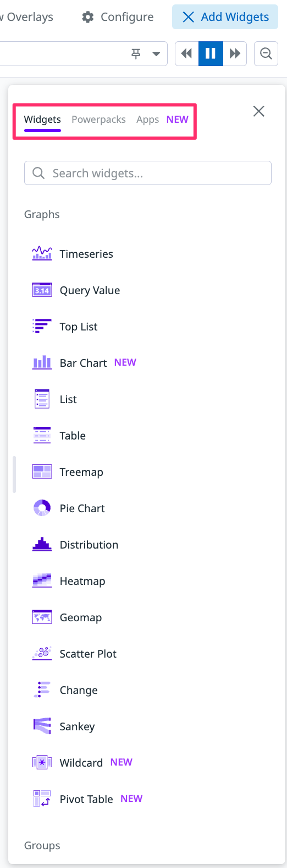Add a Scatter Plot widget
The image size is (287, 868).
click(74, 654)
